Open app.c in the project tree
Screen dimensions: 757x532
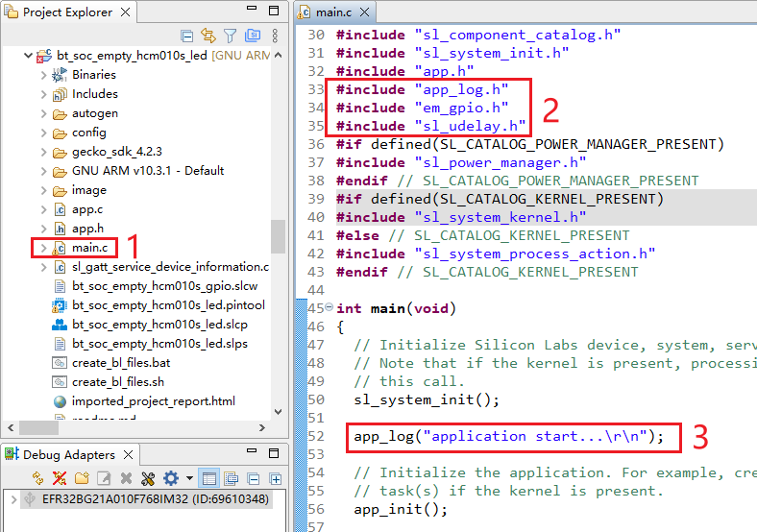(x=87, y=209)
